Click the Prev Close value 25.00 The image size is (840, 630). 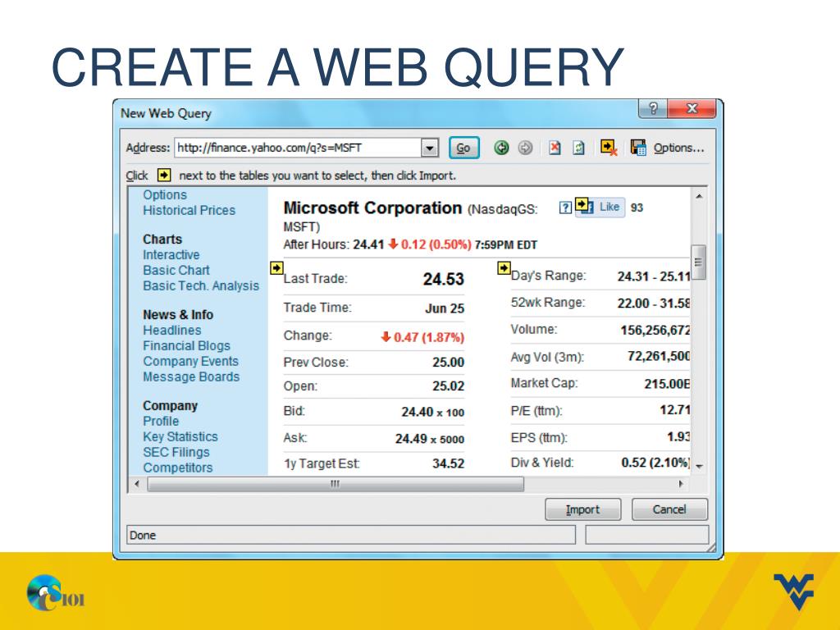449,363
